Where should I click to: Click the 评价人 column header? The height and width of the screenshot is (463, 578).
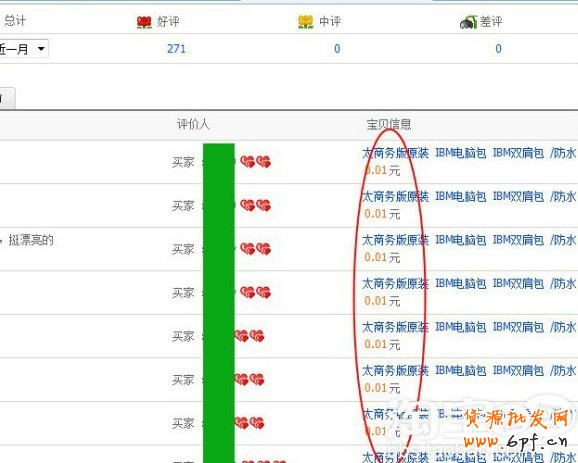pos(193,124)
